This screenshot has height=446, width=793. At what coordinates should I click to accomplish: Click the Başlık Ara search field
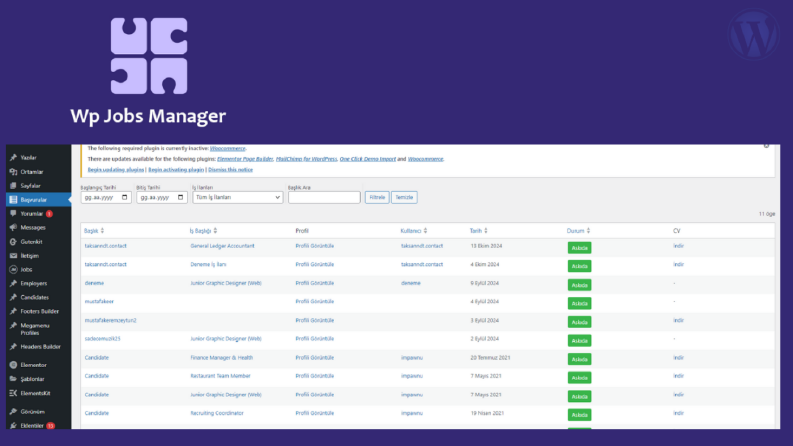click(x=324, y=197)
